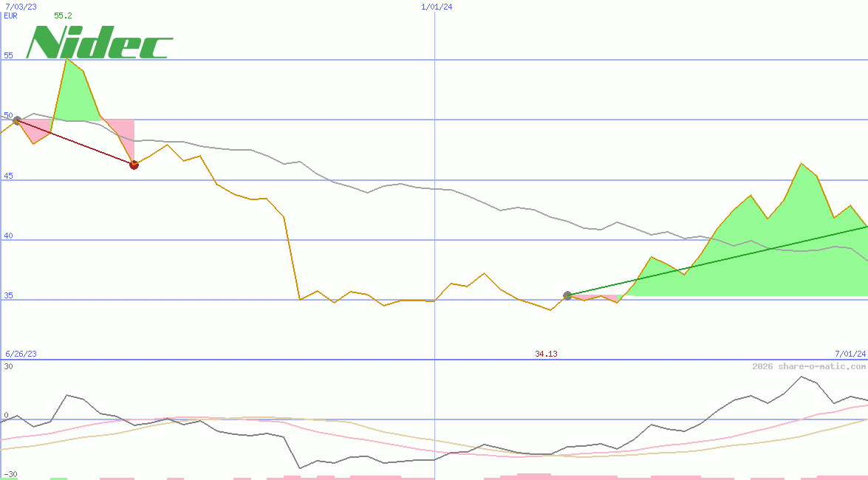Click the 40 price axis label
Image resolution: width=868 pixels, height=480 pixels.
8,236
